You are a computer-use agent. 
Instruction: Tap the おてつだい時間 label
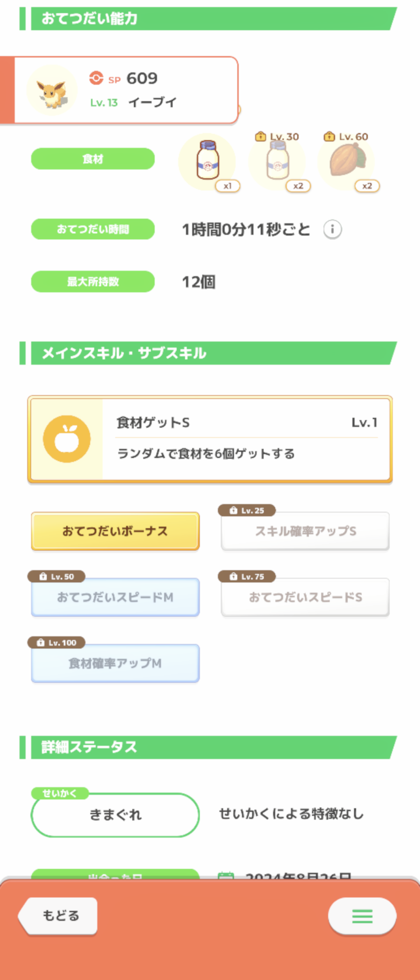(93, 229)
